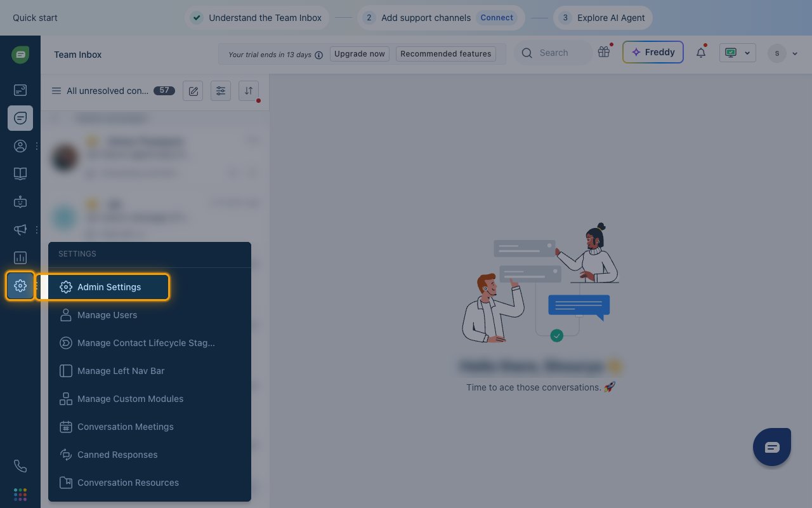Expand more options dots beside Campaigns icon
This screenshot has width=812, height=508.
click(37, 230)
